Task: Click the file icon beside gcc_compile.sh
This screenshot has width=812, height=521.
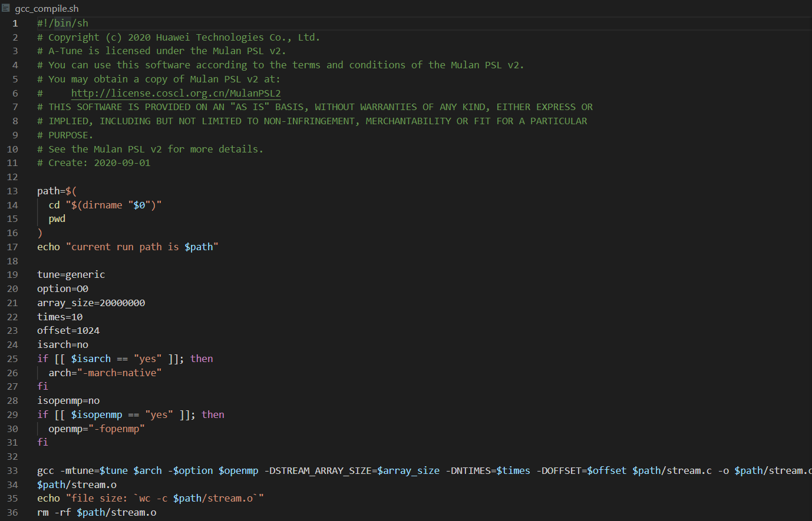Action: (6, 8)
